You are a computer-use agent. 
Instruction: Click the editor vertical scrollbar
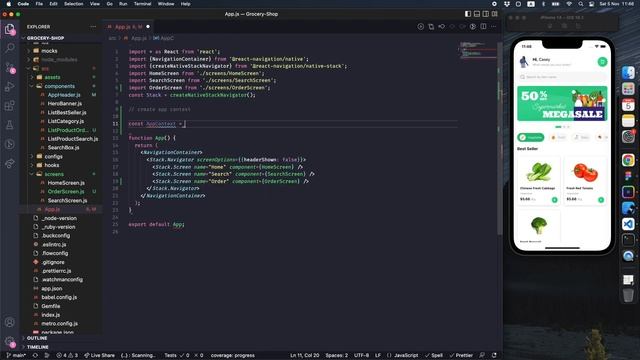500,137
